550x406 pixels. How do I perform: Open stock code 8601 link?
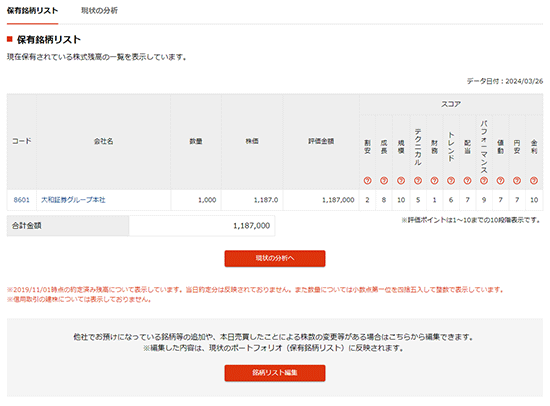(x=21, y=200)
